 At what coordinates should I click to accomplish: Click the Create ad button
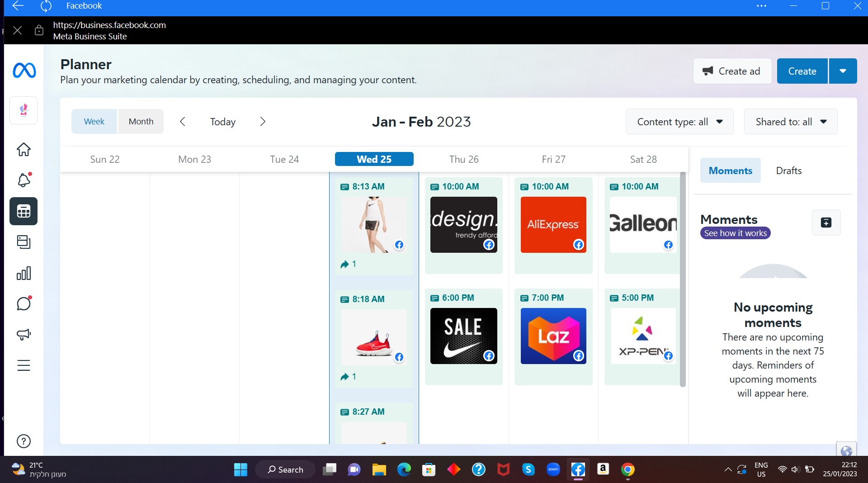(x=732, y=71)
